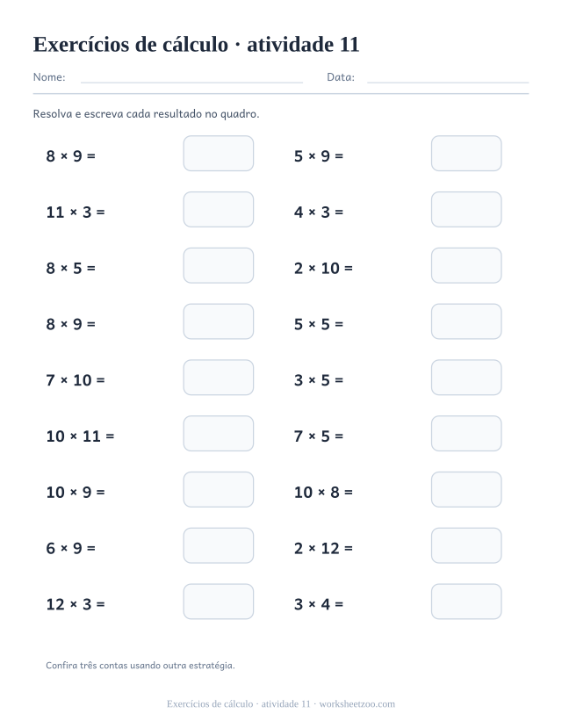Click answer box for 7 × 5
Screen dimensions: 562x728
coord(466,434)
